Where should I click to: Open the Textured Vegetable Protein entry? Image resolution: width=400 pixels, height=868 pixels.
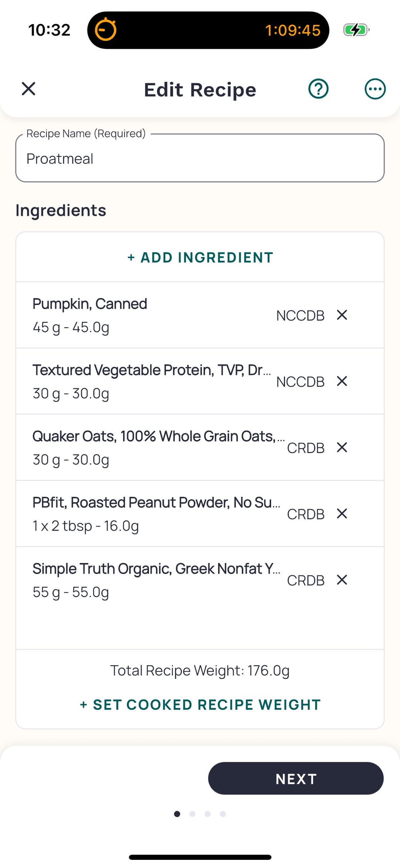(148, 381)
